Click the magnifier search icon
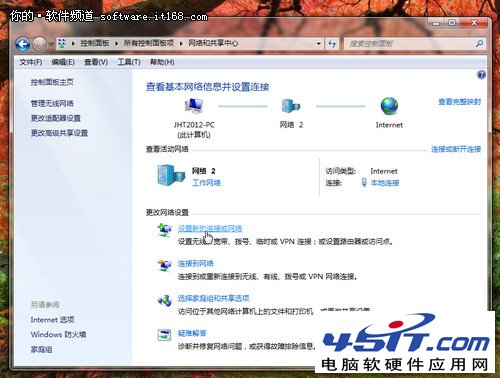This screenshot has width=500, height=378. [x=479, y=43]
